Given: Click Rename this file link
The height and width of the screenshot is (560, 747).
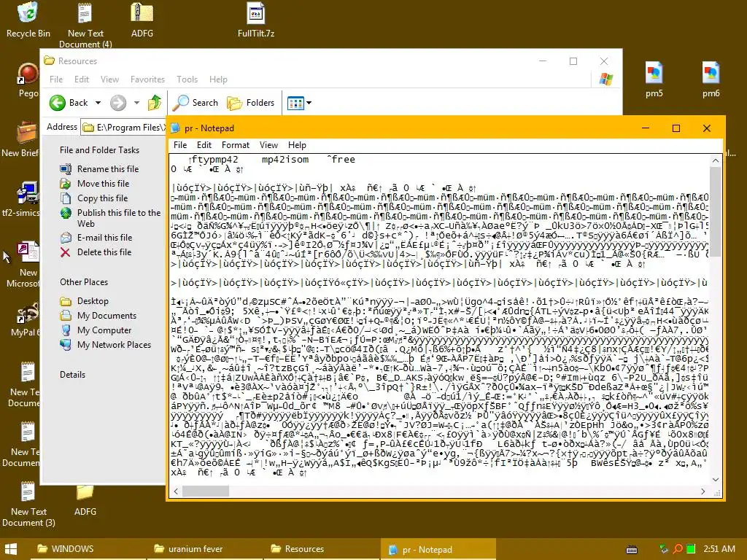Looking at the screenshot, I should point(108,169).
